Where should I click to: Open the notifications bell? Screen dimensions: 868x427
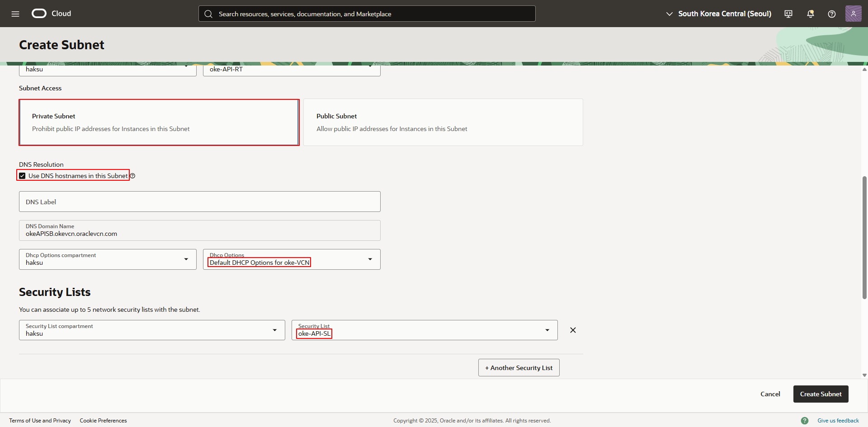click(810, 14)
